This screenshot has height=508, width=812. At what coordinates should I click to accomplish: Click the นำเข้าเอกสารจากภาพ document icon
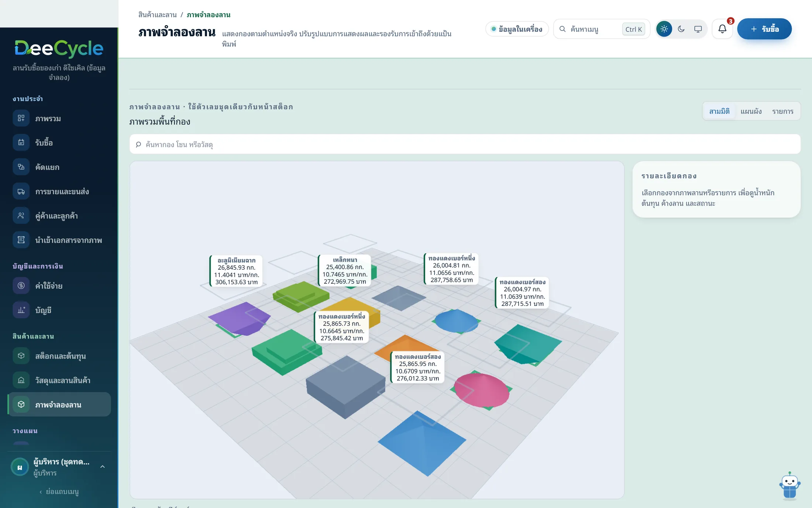click(x=21, y=240)
